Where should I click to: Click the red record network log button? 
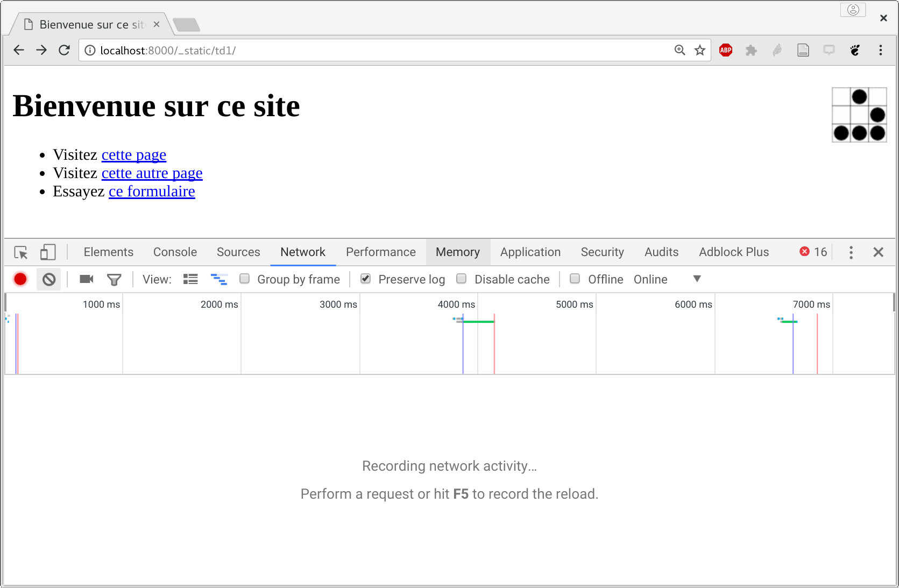point(20,279)
